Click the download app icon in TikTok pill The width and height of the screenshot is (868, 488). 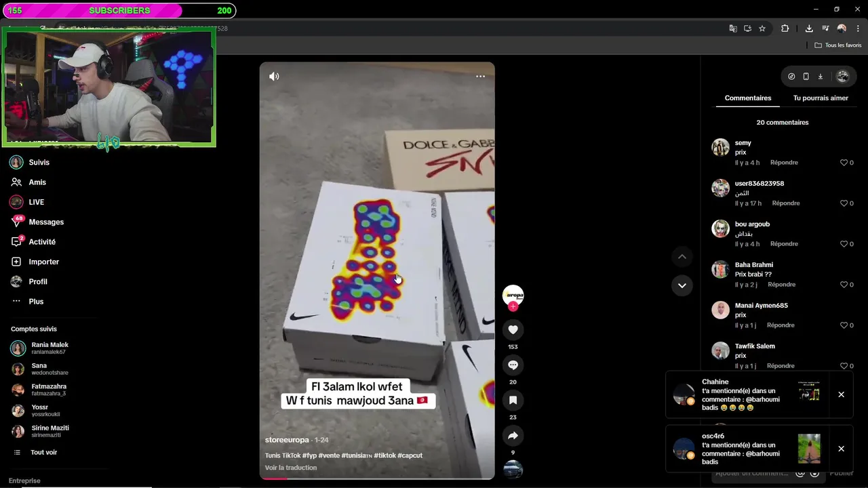820,77
